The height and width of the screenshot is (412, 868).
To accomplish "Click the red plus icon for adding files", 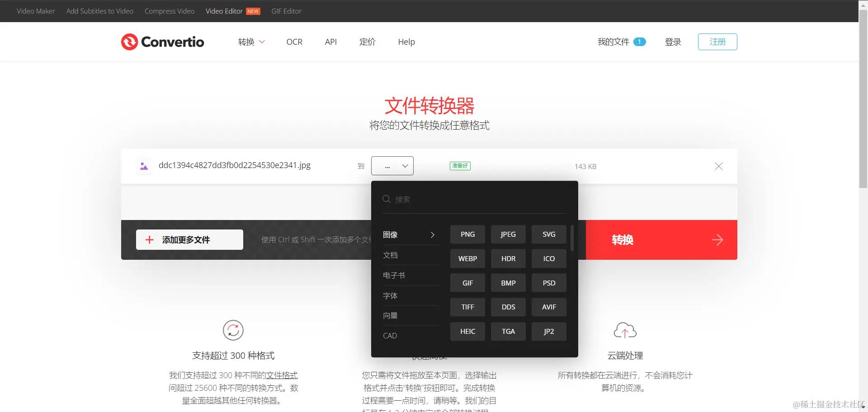I will (150, 240).
